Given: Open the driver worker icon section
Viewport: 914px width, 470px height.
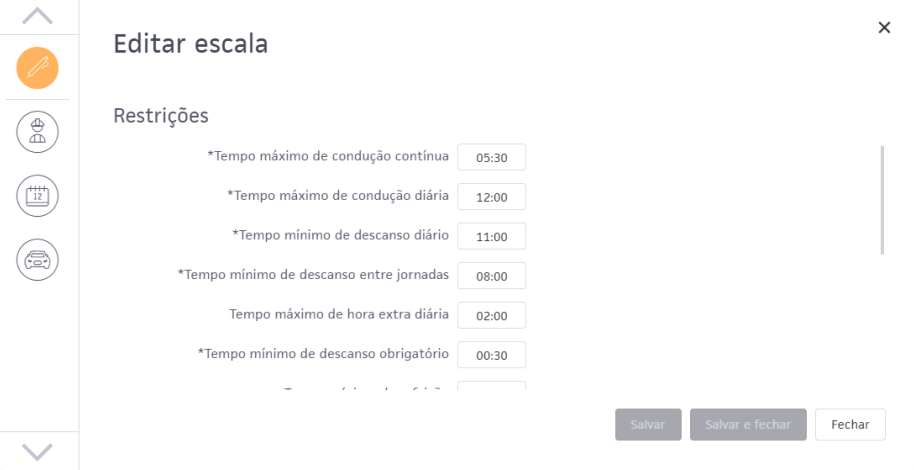Looking at the screenshot, I should 37,132.
